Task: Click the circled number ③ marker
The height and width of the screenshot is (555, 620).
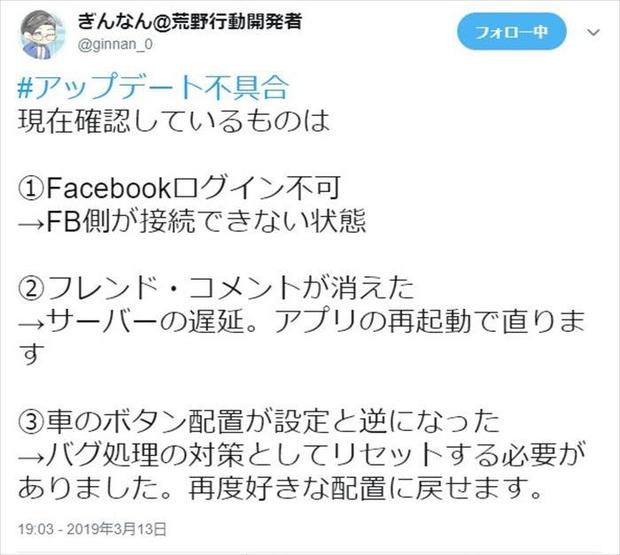Action: [31, 421]
